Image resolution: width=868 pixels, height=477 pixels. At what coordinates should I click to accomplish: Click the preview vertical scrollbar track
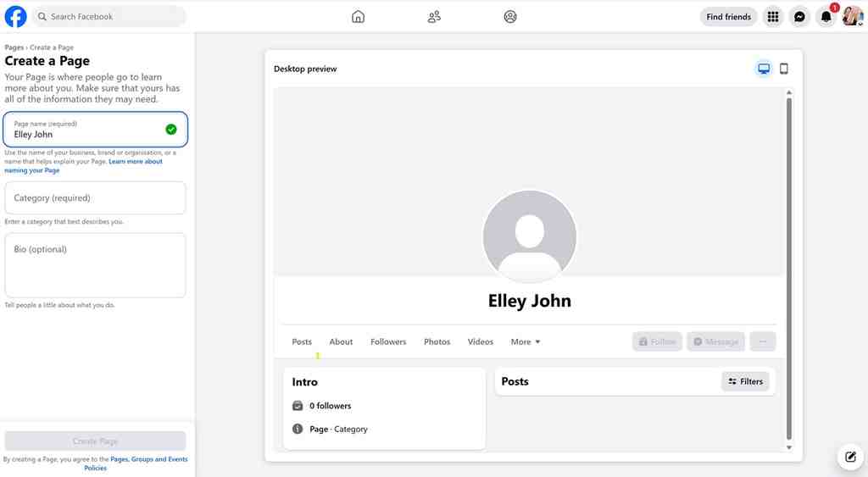[789, 269]
